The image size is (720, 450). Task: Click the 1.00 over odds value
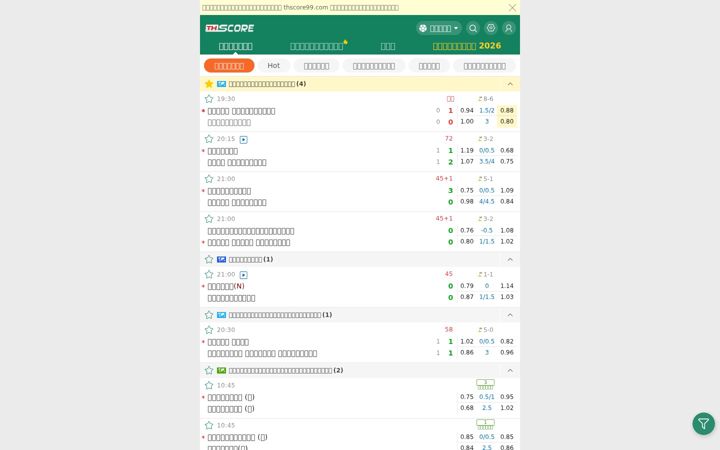coord(467,122)
